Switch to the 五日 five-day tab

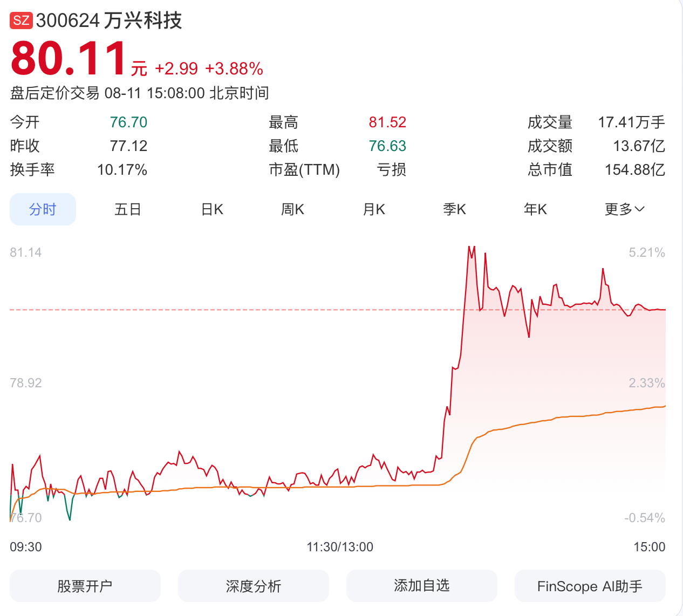(128, 209)
